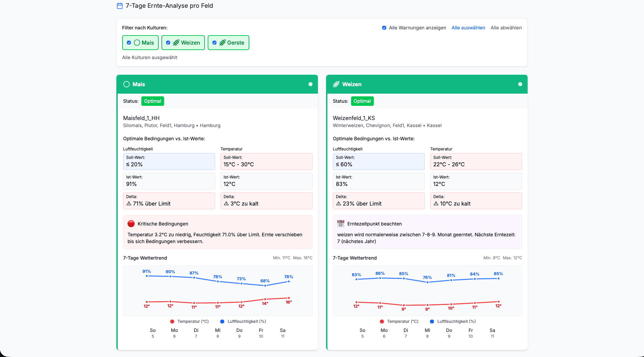Click the 91% humidity point in Mais chart
Screen dimensions: 644x357
pos(147,276)
